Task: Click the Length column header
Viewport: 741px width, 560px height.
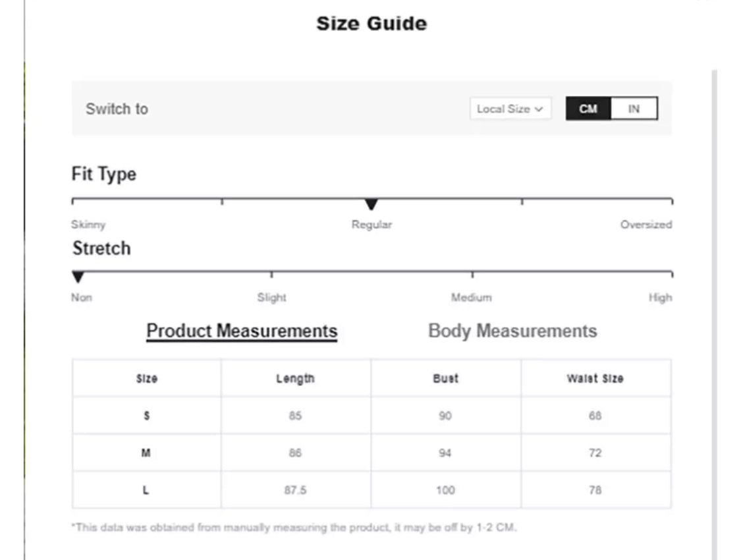Action: 295,379
